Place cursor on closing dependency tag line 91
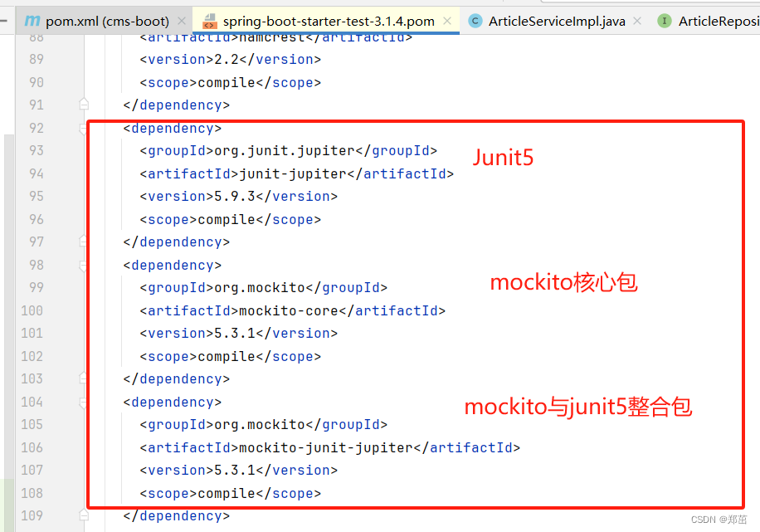Image resolution: width=760 pixels, height=532 pixels. tap(177, 105)
